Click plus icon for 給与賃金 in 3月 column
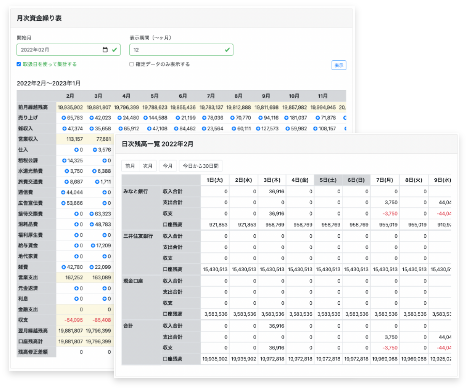The height and width of the screenshot is (390, 468). [93, 246]
